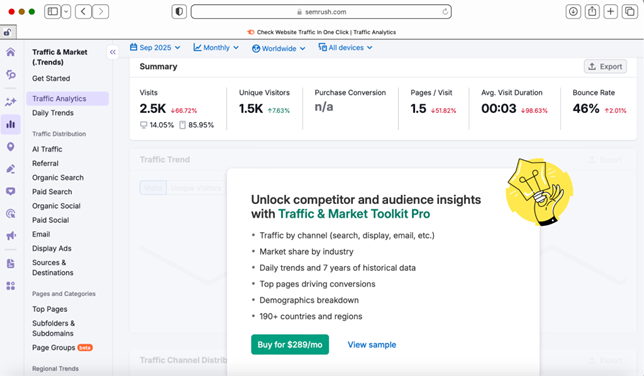Click the 46% Bounce Rate value

point(586,108)
